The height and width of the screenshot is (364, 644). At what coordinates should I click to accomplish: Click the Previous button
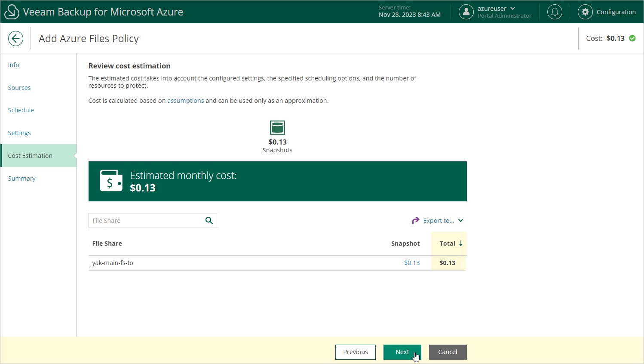[356, 352]
